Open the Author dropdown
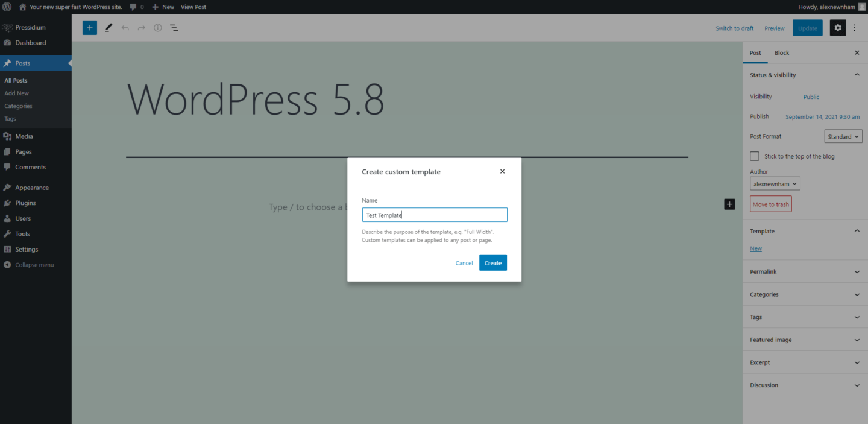Image resolution: width=868 pixels, height=424 pixels. coord(775,184)
